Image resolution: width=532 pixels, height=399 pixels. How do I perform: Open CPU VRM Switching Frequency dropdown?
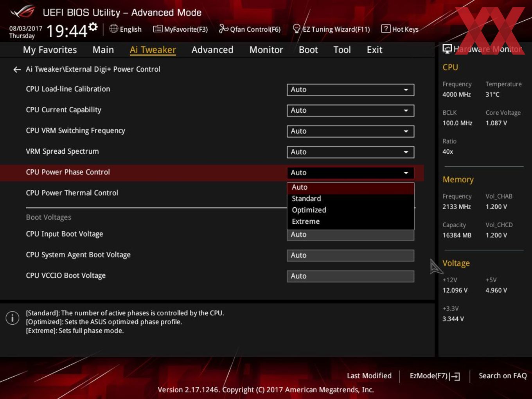(350, 131)
